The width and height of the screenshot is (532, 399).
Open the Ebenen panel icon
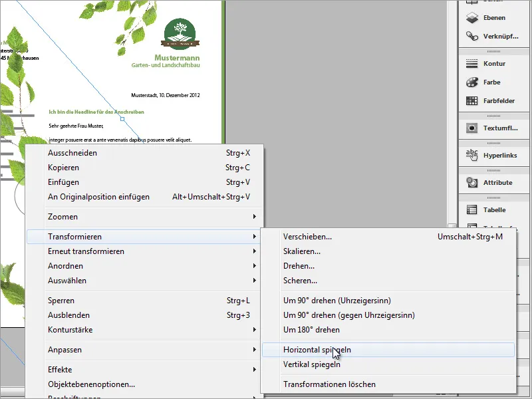point(472,18)
